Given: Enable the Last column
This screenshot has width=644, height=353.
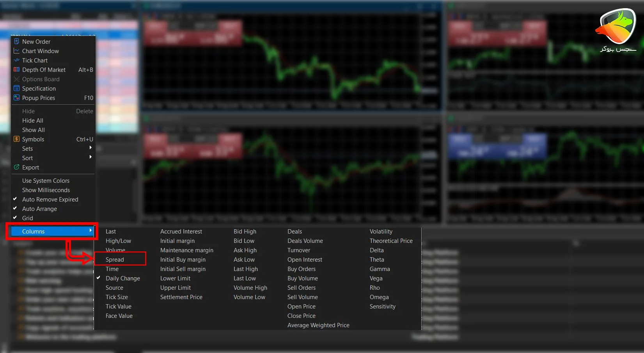Looking at the screenshot, I should coord(111,231).
